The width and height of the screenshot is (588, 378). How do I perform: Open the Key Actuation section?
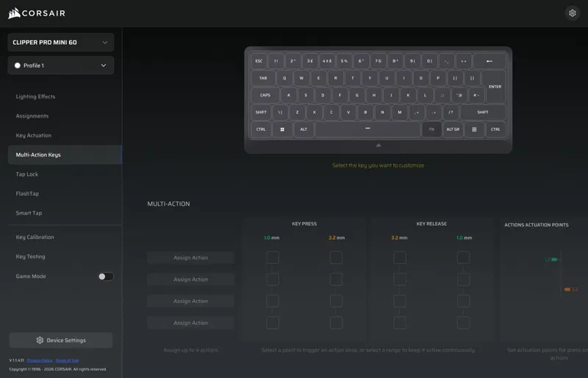coord(33,135)
